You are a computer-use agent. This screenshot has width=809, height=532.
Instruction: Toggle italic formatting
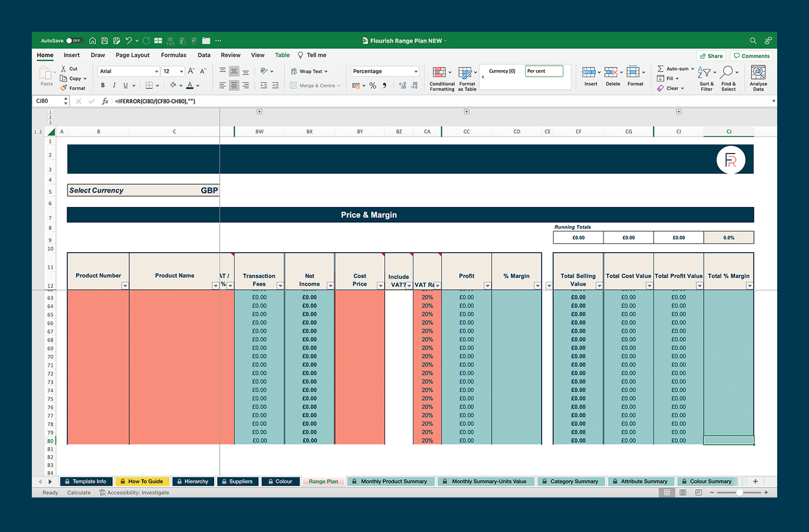(x=114, y=85)
